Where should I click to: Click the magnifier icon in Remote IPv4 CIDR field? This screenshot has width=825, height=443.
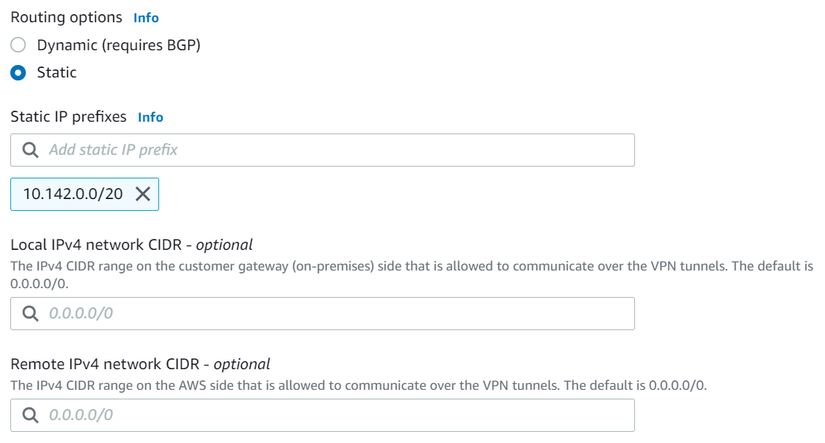[30, 415]
